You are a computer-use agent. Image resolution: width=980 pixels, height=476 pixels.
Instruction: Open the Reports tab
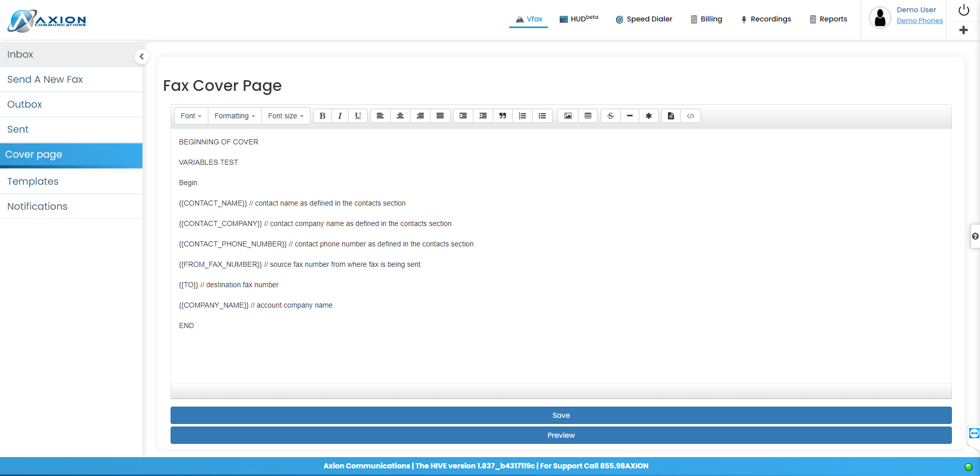point(828,19)
